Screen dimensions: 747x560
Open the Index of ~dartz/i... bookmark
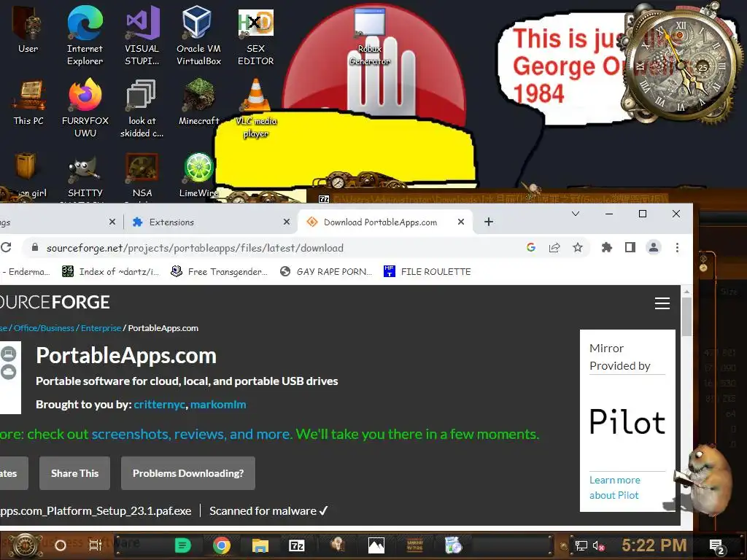pyautogui.click(x=111, y=271)
